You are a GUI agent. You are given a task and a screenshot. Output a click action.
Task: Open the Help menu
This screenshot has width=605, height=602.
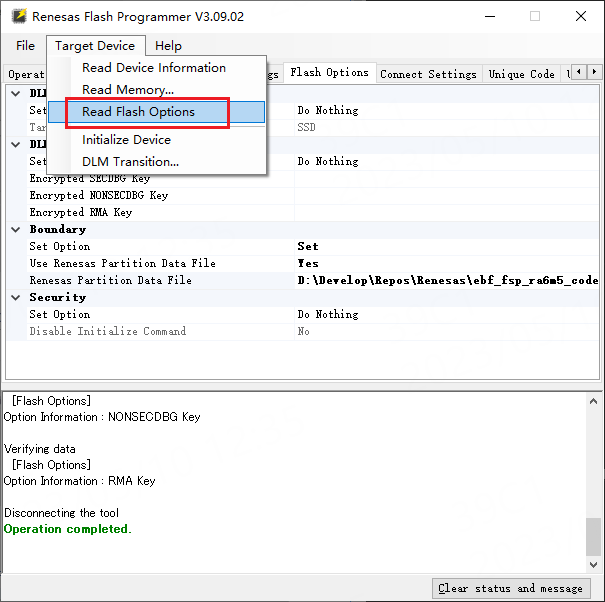pyautogui.click(x=168, y=46)
